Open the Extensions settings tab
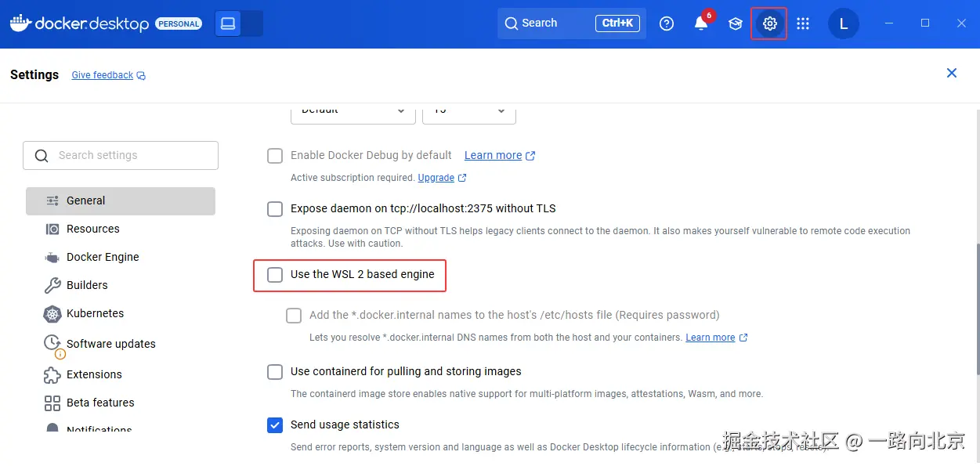The width and height of the screenshot is (980, 466). (121, 374)
